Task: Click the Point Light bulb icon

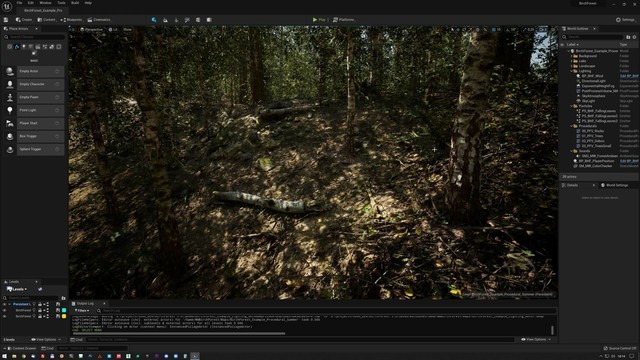Action: pyautogui.click(x=10, y=110)
